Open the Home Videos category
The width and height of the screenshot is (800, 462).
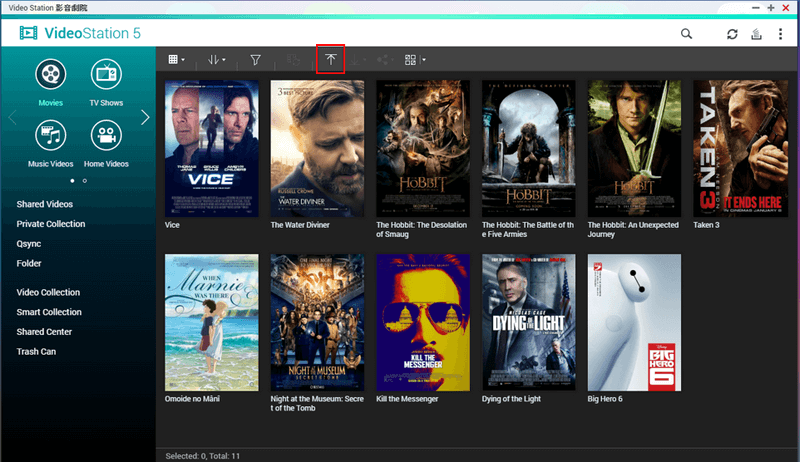(106, 144)
